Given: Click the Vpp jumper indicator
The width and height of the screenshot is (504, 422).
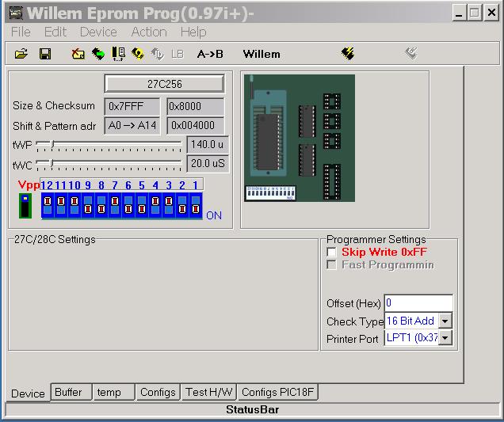Looking at the screenshot, I should [25, 205].
